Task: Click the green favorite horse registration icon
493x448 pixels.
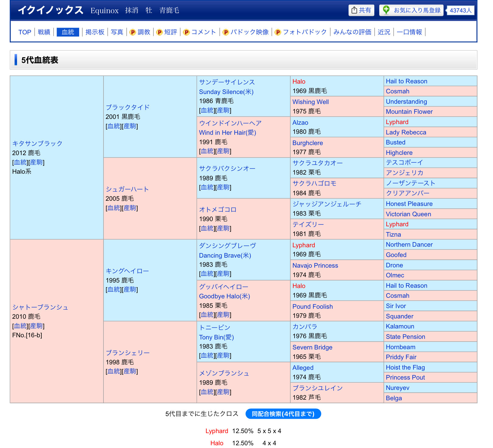Action: click(x=386, y=10)
